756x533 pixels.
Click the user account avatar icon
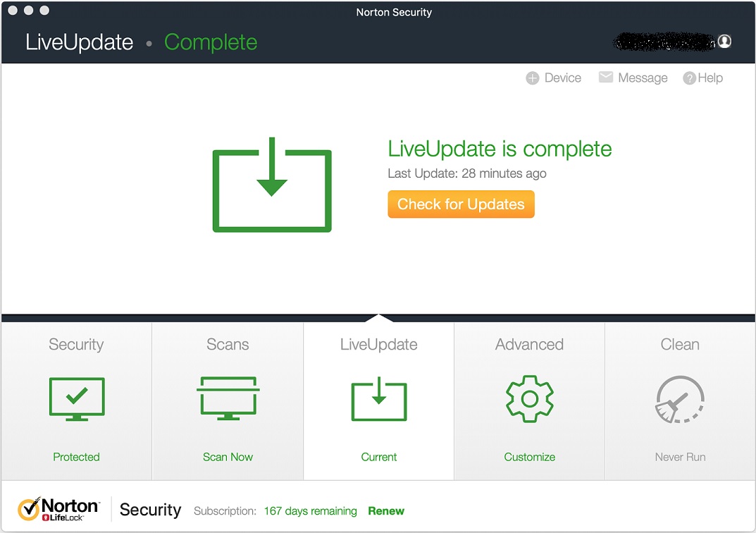point(724,42)
